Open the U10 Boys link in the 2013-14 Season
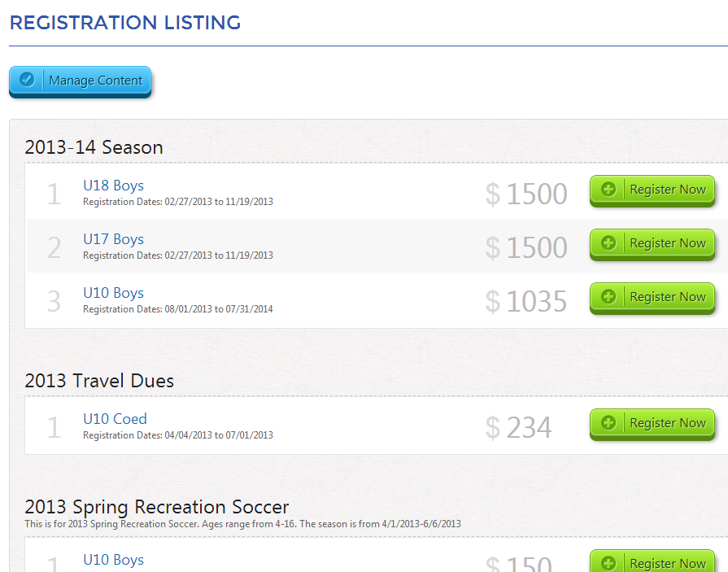Screen dimensions: 728x572 coord(113,292)
